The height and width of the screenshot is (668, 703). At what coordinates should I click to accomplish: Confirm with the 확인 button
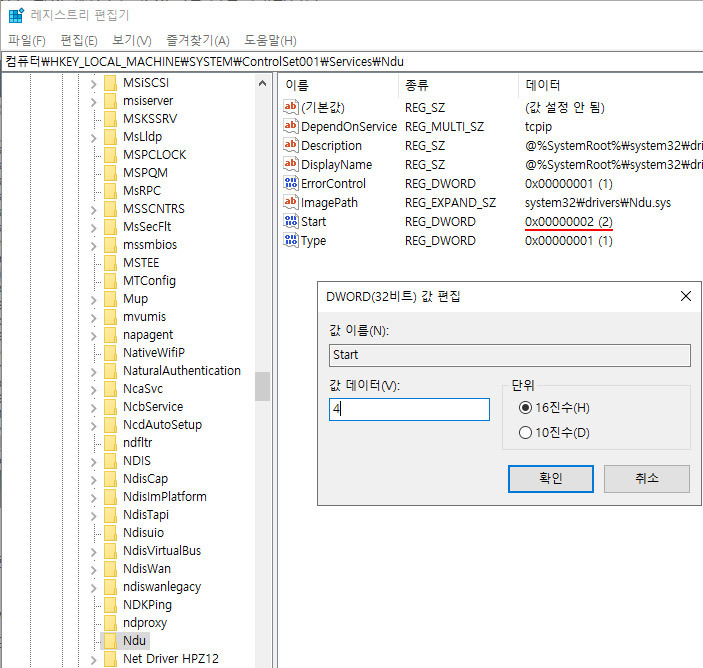(551, 478)
